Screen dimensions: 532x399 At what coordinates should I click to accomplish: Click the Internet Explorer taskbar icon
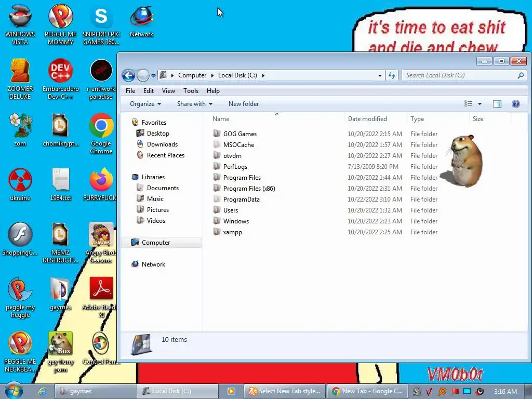tap(42, 391)
